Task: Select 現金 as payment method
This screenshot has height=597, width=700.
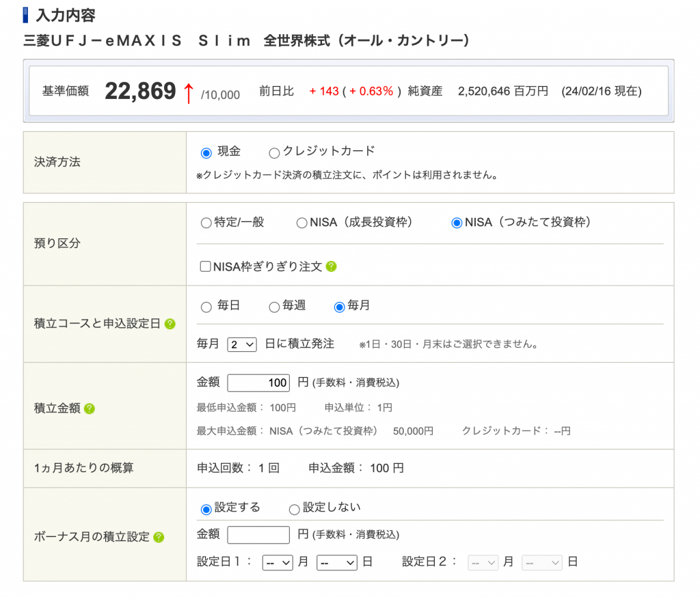Action: pos(206,152)
